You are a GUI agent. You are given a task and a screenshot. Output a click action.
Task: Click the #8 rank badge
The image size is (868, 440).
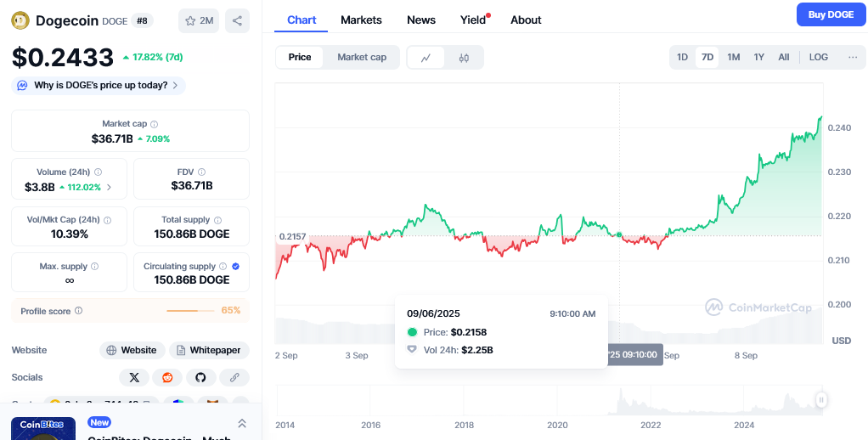tap(143, 21)
